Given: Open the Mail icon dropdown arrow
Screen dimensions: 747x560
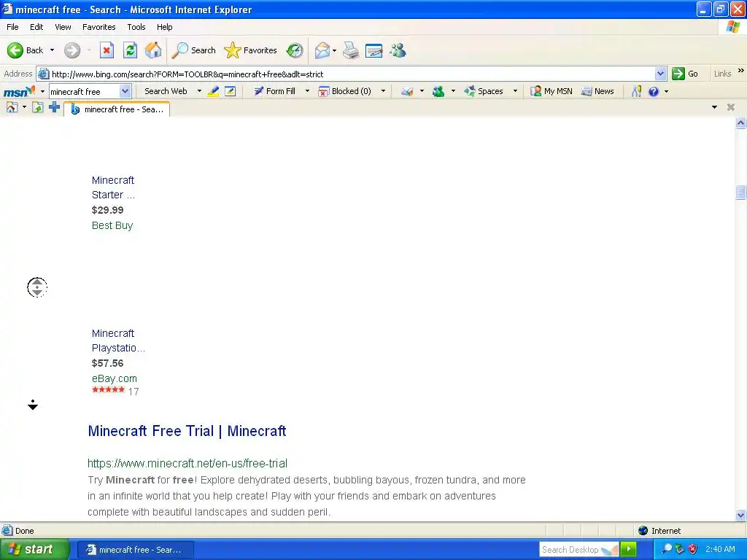Looking at the screenshot, I should pos(334,50).
